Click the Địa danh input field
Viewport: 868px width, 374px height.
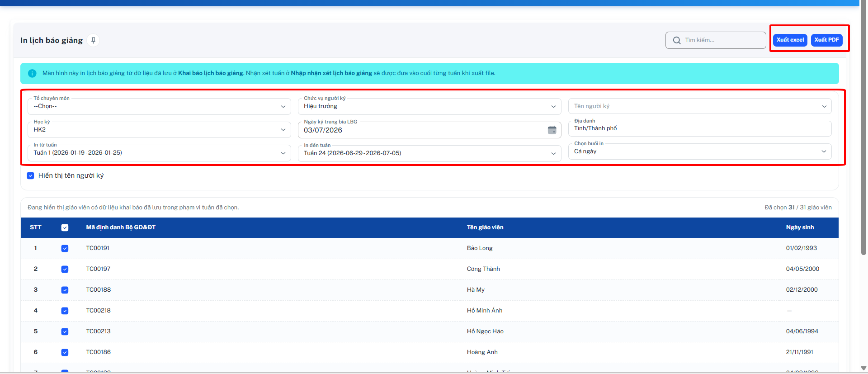pos(700,128)
